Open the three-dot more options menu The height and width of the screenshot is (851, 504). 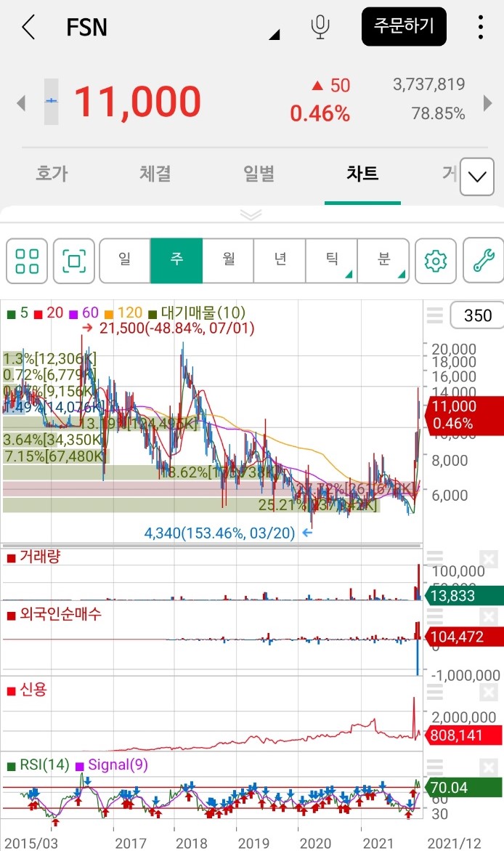(x=481, y=27)
